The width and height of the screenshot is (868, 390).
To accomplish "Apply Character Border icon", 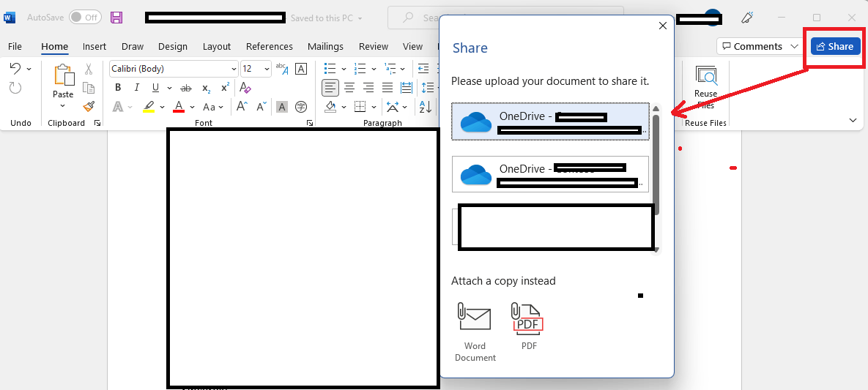I will pyautogui.click(x=301, y=69).
